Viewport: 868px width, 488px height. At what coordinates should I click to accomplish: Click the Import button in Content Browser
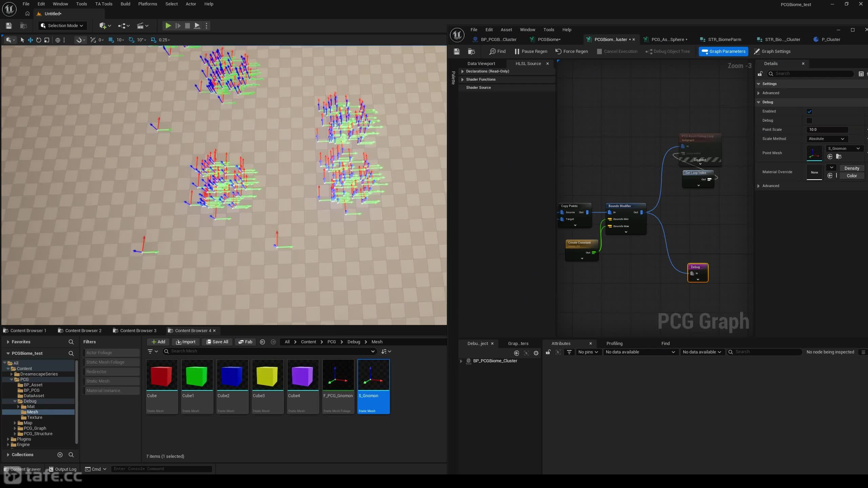185,342
